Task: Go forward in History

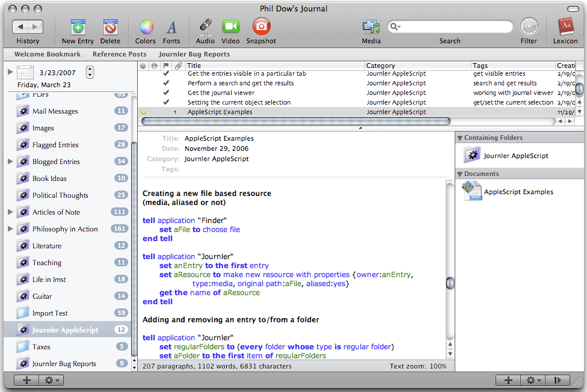Action: point(35,26)
